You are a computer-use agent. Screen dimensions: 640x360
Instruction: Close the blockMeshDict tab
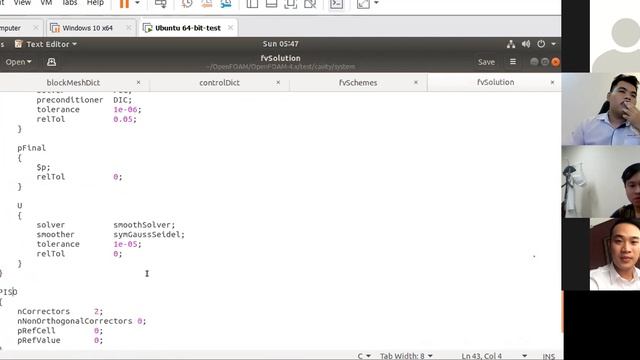[x=138, y=82]
